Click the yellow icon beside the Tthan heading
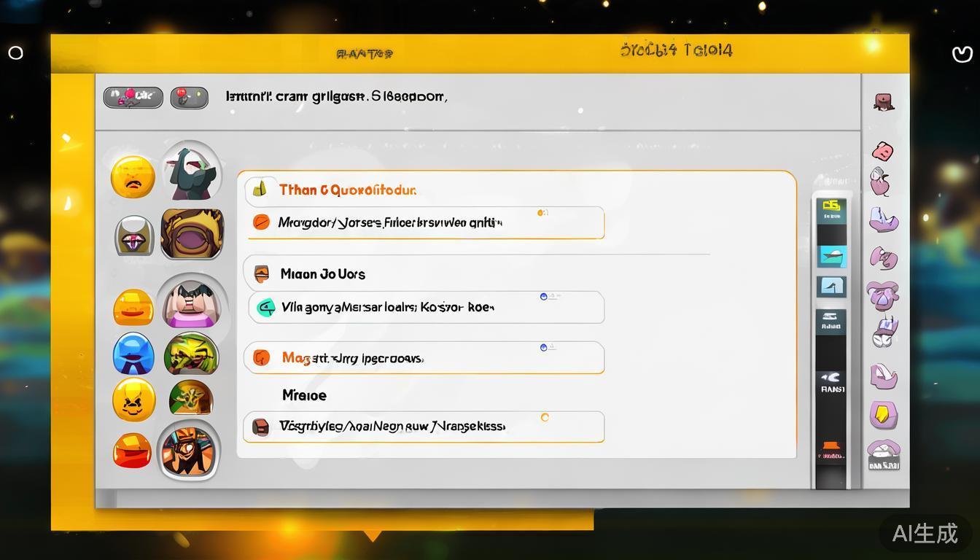Screen dimensions: 980x560 tap(260, 190)
